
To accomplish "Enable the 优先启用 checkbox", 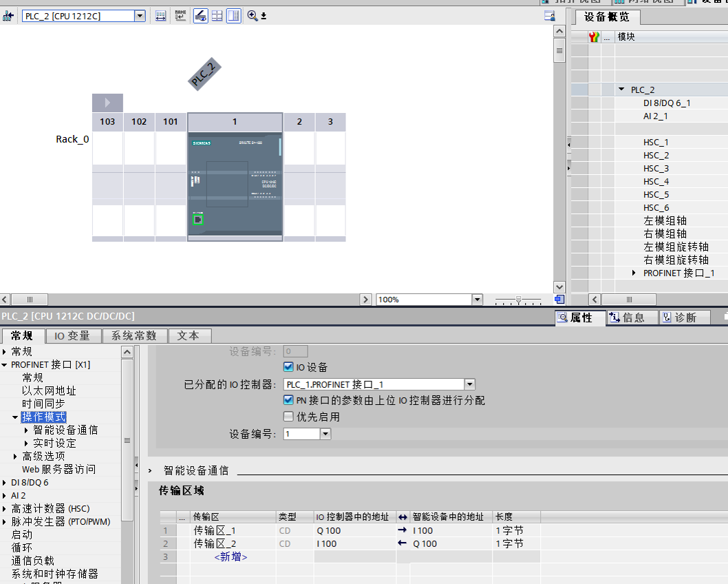I will click(x=288, y=416).
